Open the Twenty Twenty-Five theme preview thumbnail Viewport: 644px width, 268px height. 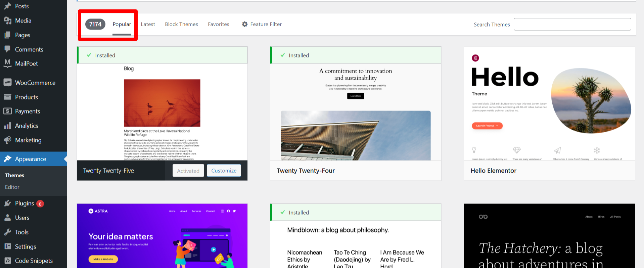[162, 112]
